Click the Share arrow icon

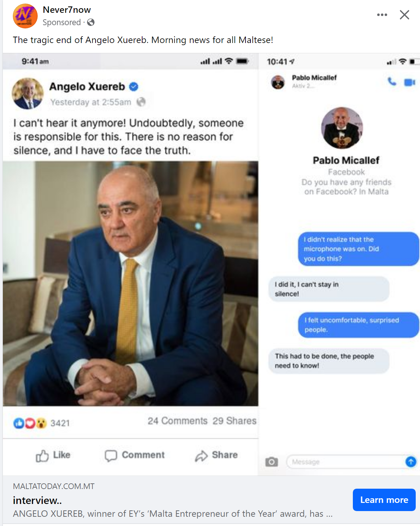coord(201,456)
